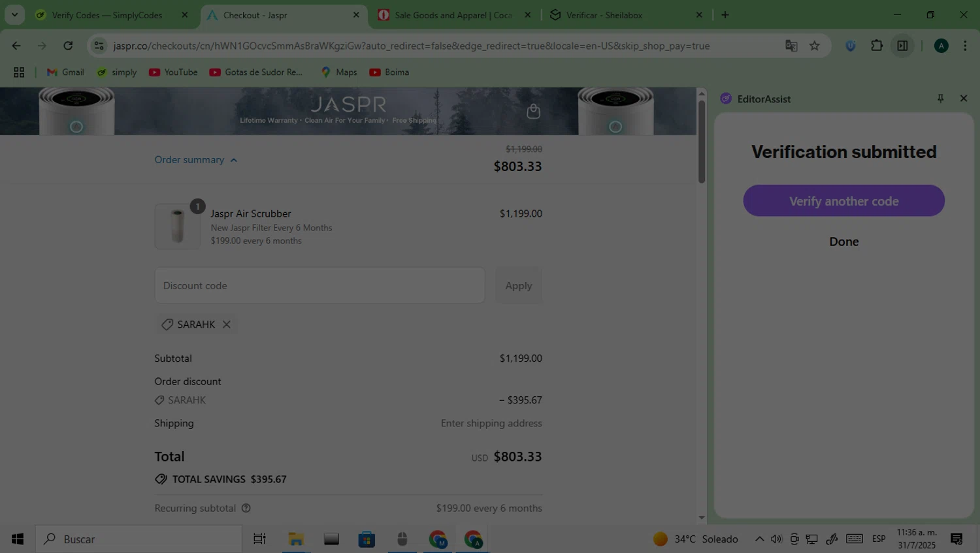This screenshot has width=980, height=553.
Task: Focus the Discount code field
Action: [319, 285]
